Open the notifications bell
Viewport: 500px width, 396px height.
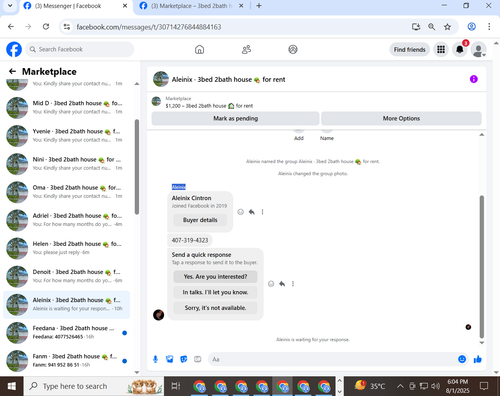[x=460, y=50]
